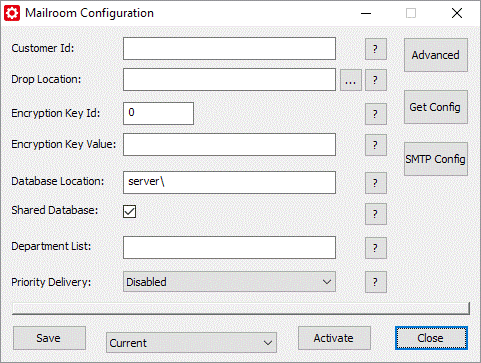
Task: Browse for Drop Location with ellipsis button
Action: [351, 80]
